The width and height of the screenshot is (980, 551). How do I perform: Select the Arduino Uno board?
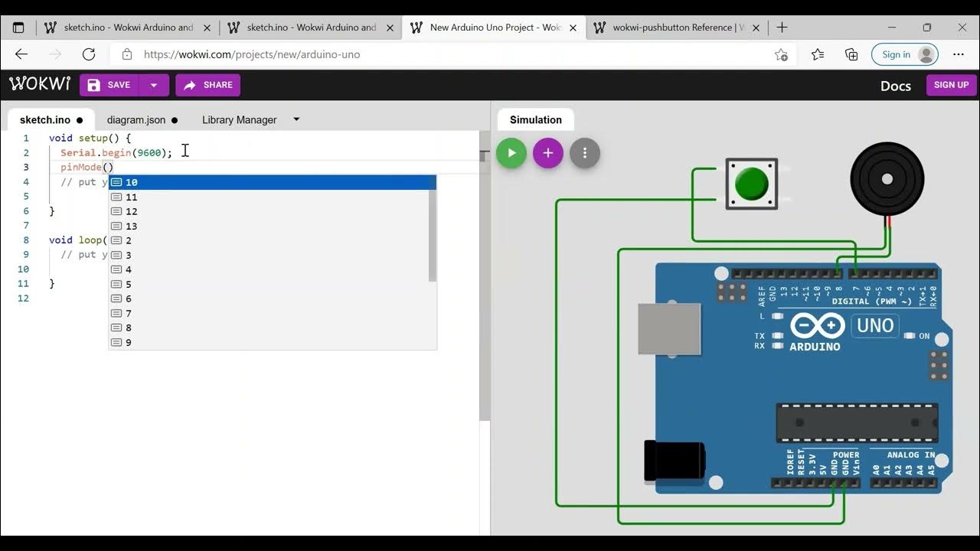click(x=796, y=379)
